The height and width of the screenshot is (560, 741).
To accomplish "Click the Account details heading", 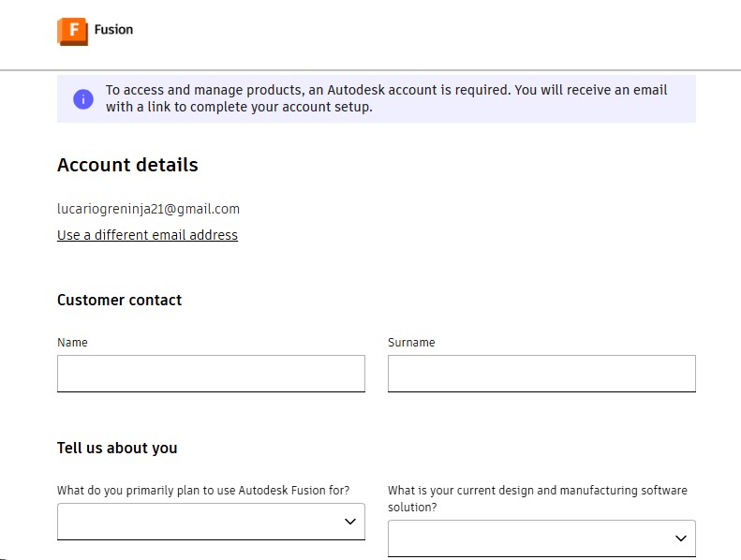I will coord(127,166).
